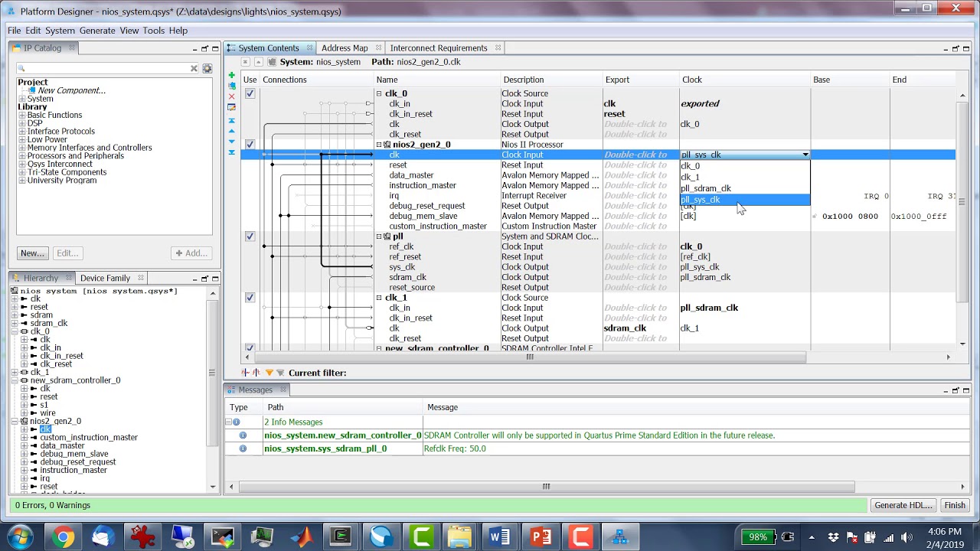Open the Generate menu
This screenshot has height=551, width=980.
point(97,31)
